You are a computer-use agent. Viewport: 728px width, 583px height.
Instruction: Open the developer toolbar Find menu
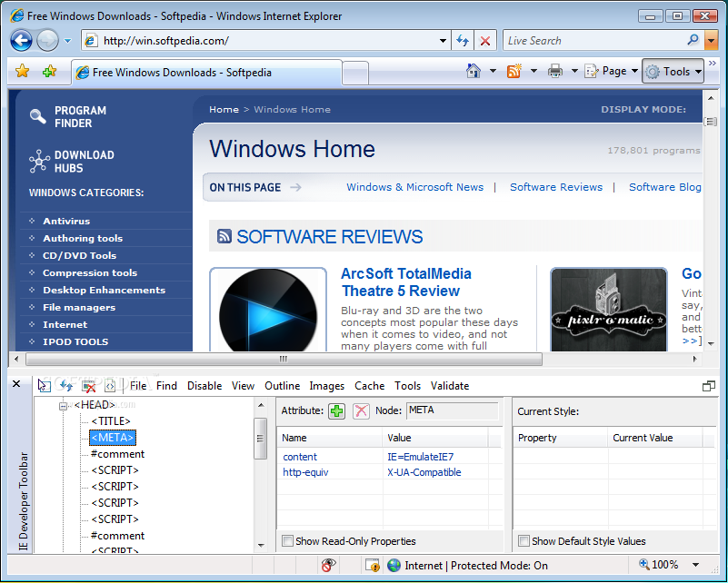coord(166,386)
